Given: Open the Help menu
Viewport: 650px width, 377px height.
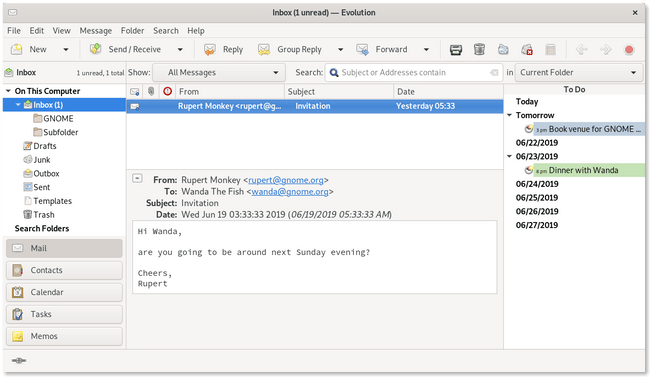Looking at the screenshot, I should (196, 31).
